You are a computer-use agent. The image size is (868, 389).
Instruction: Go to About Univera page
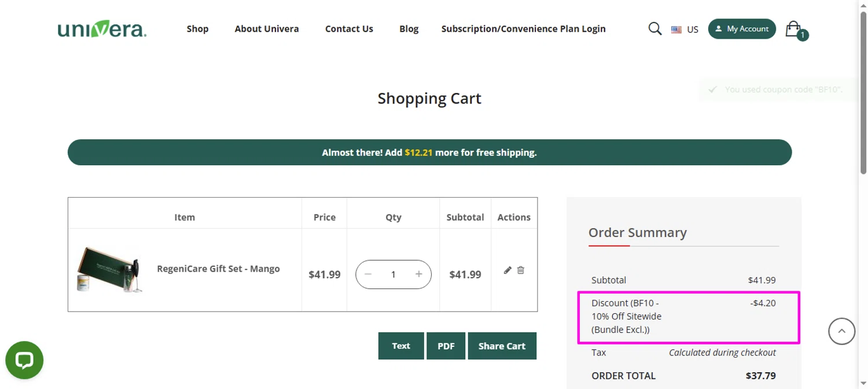tap(267, 29)
